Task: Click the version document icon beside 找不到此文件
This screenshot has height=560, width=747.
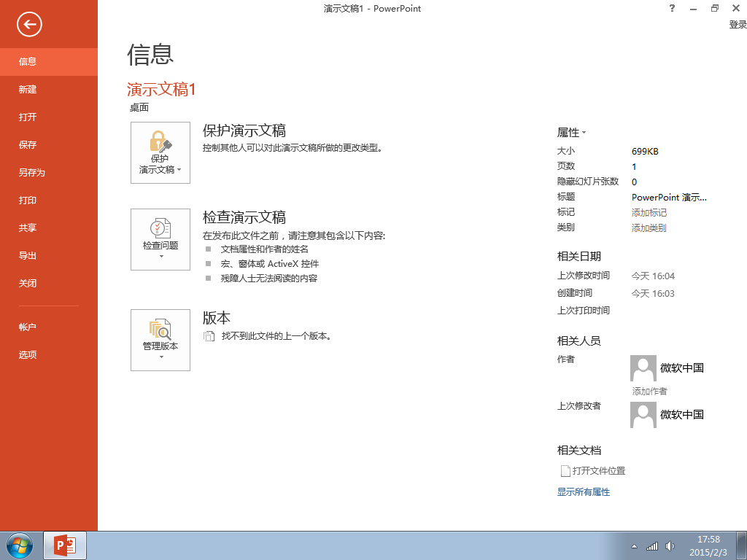Action: click(x=209, y=336)
